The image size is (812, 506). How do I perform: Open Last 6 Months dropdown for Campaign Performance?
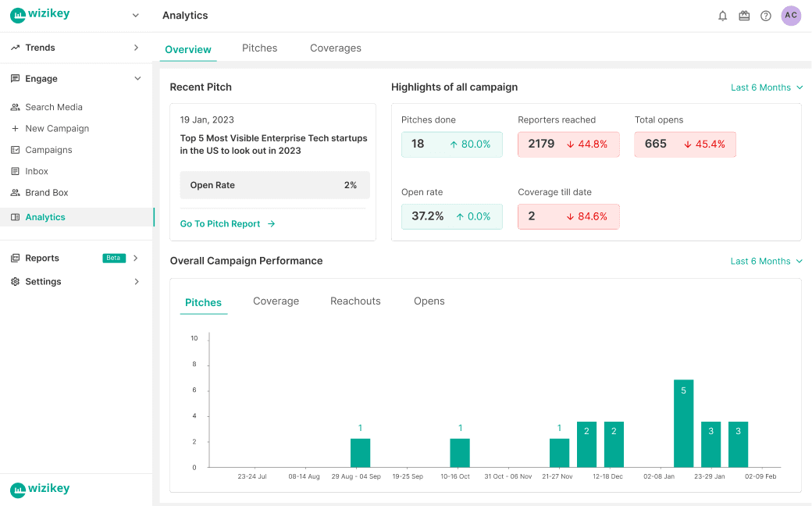click(766, 261)
